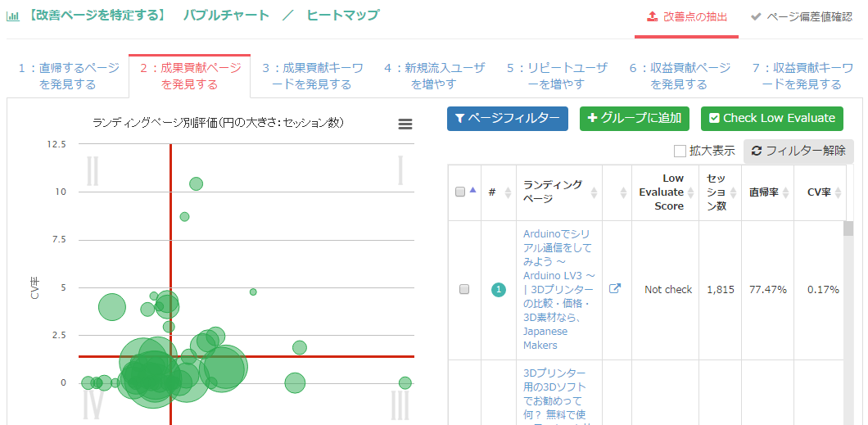This screenshot has width=868, height=425.
Task: Toggle the select-all header checkbox
Action: pos(460,192)
